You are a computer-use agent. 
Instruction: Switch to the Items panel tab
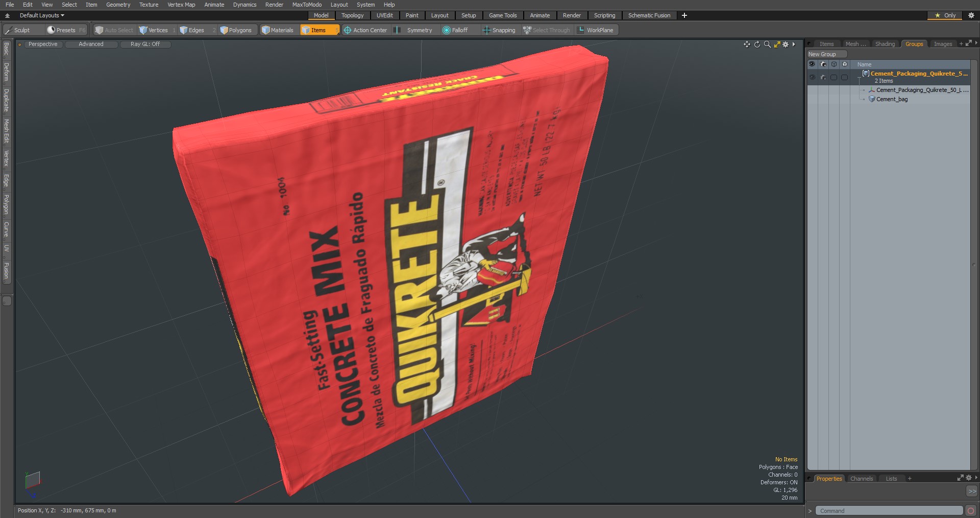(826, 44)
